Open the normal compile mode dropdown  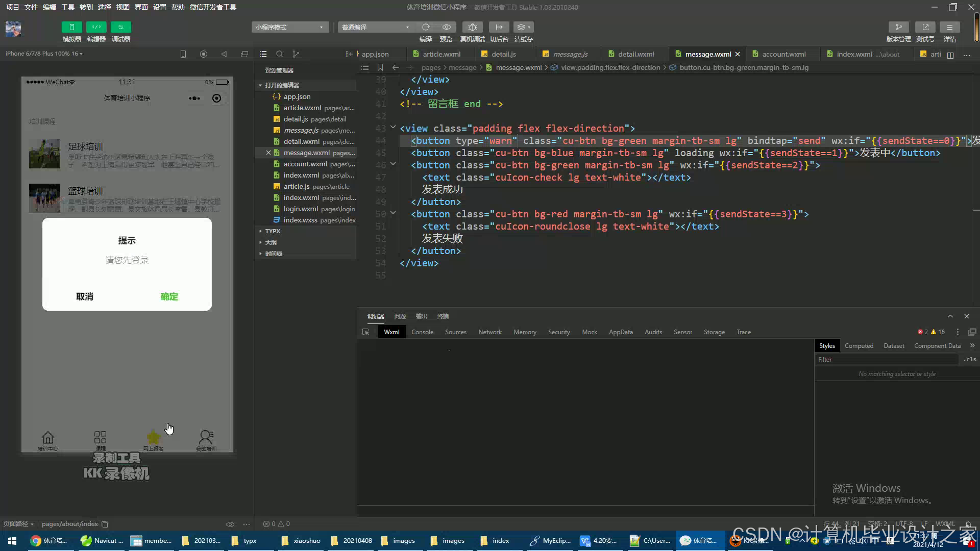[x=375, y=27]
